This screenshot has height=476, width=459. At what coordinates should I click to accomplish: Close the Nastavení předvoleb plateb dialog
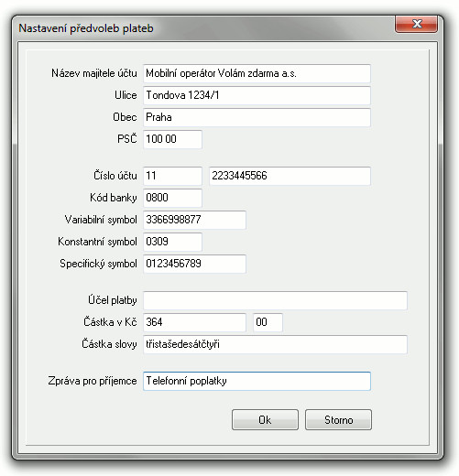click(417, 24)
